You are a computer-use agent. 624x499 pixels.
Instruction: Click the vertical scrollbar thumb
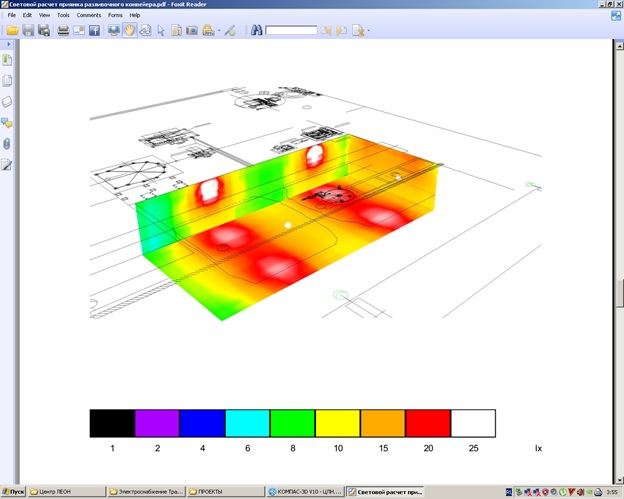[x=620, y=294]
